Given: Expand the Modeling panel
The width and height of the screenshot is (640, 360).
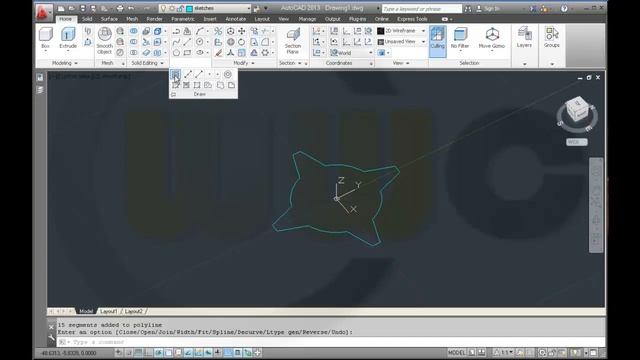Looking at the screenshot, I should (65, 63).
